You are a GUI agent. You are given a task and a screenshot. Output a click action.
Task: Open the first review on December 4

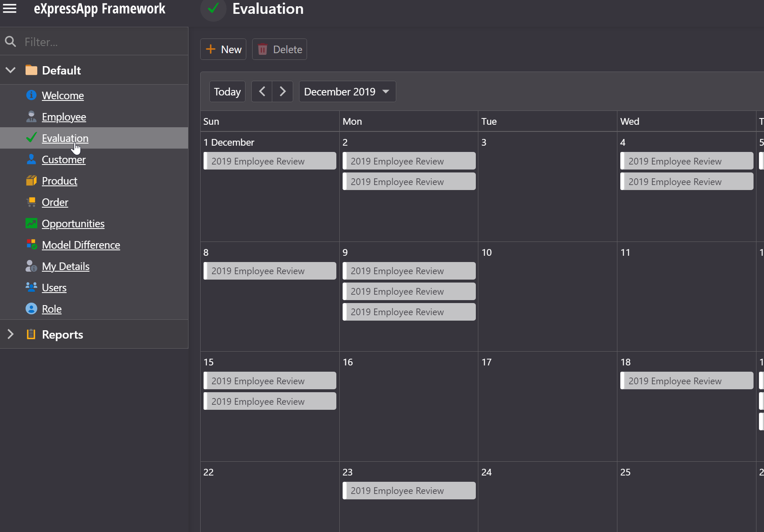[687, 161]
